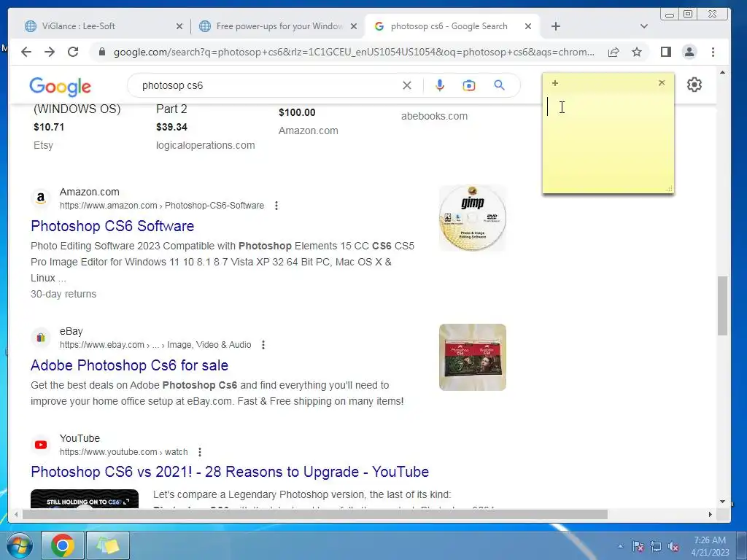Bookmark this page with the star icon
Screen dimensions: 747x560
(x=637, y=52)
